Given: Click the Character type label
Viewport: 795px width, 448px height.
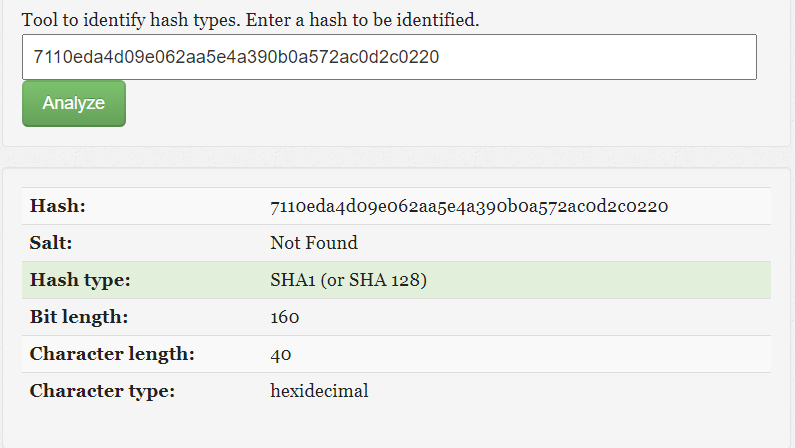Looking at the screenshot, I should [x=102, y=391].
